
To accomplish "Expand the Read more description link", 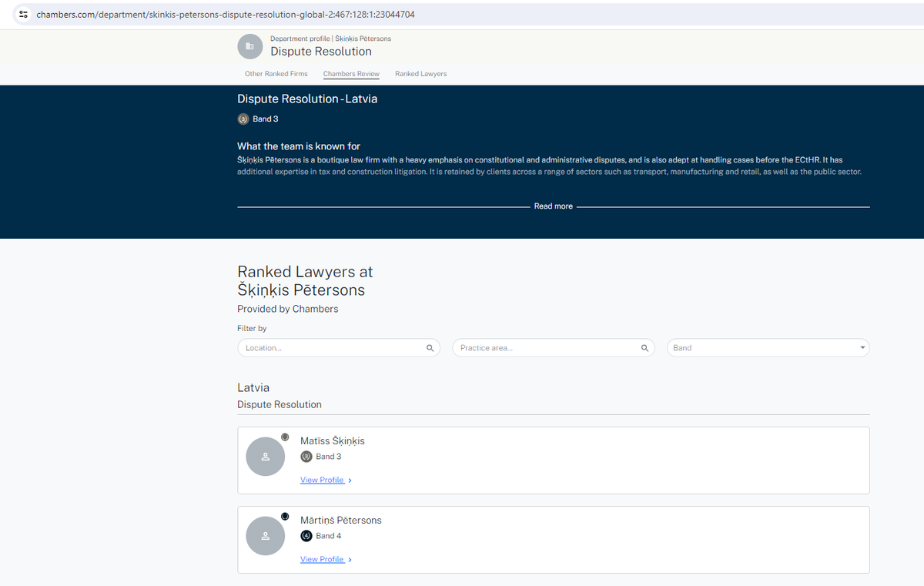I will pos(554,206).
